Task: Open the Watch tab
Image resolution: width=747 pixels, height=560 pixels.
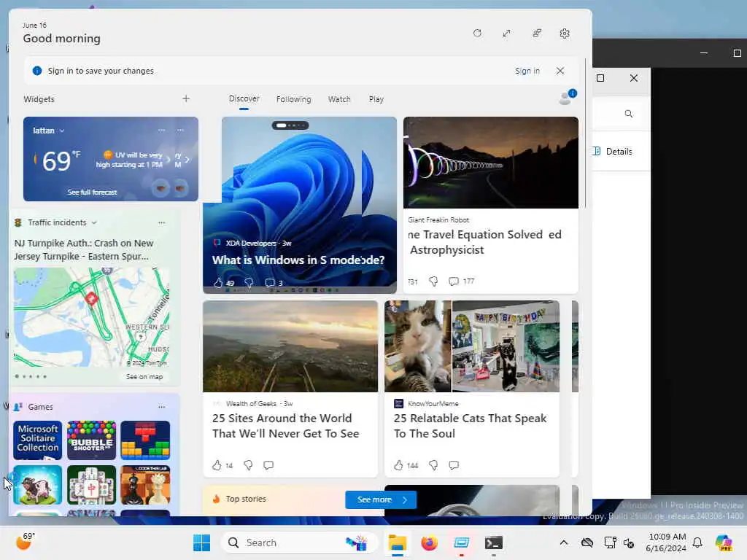Action: 339,99
